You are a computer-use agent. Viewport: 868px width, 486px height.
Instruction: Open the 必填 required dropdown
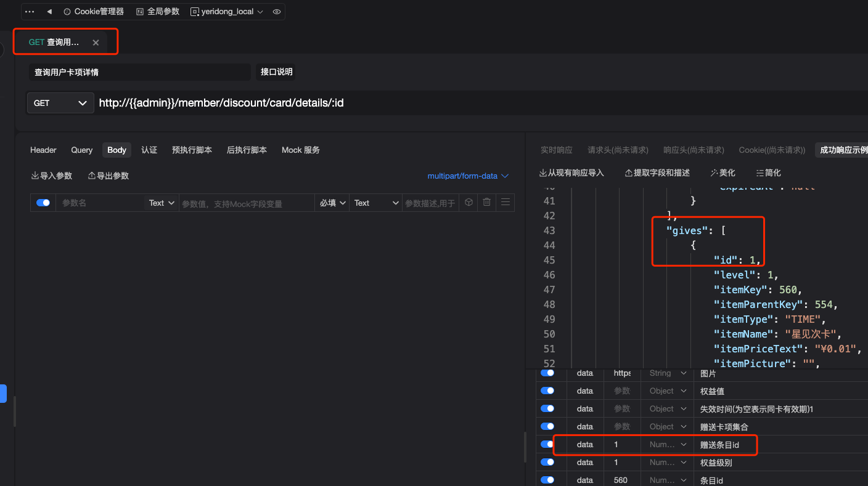point(332,203)
